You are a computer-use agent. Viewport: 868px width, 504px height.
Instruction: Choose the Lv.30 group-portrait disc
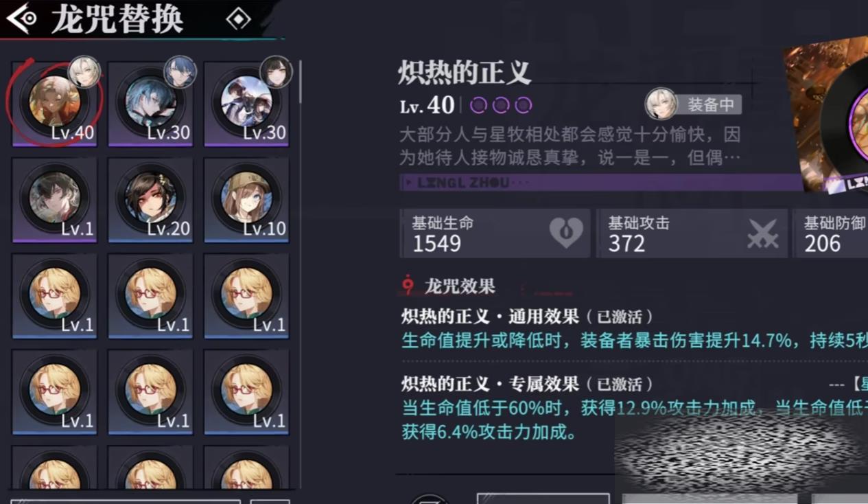(246, 104)
